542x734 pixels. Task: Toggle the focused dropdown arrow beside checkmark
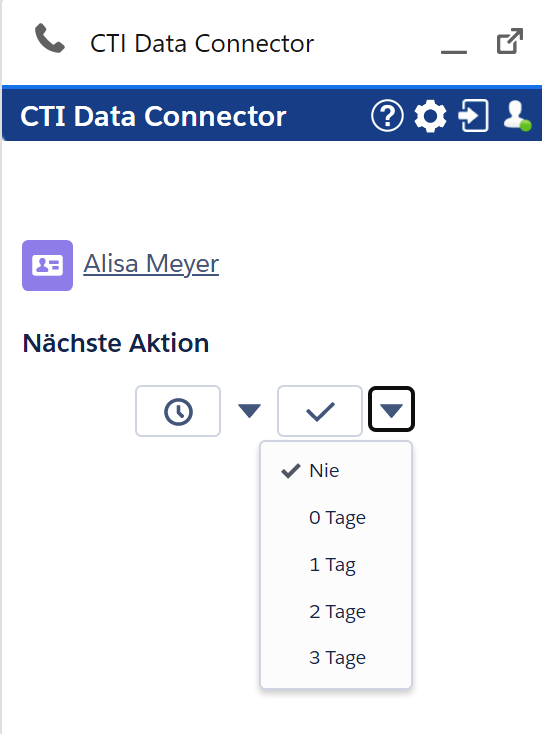pos(391,409)
